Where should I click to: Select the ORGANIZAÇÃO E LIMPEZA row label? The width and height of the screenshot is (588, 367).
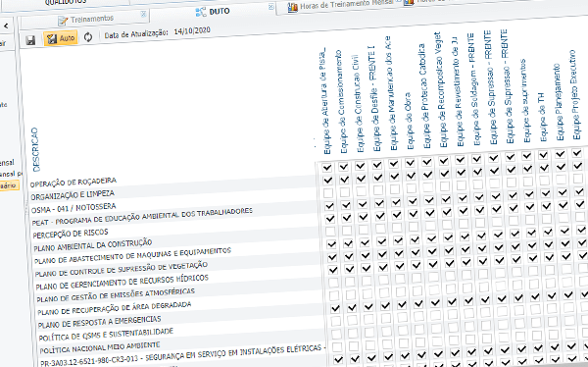73,194
